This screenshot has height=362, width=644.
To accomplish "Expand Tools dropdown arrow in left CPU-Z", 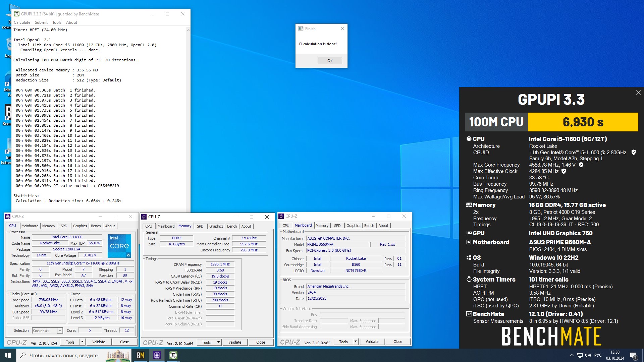I will [82, 342].
